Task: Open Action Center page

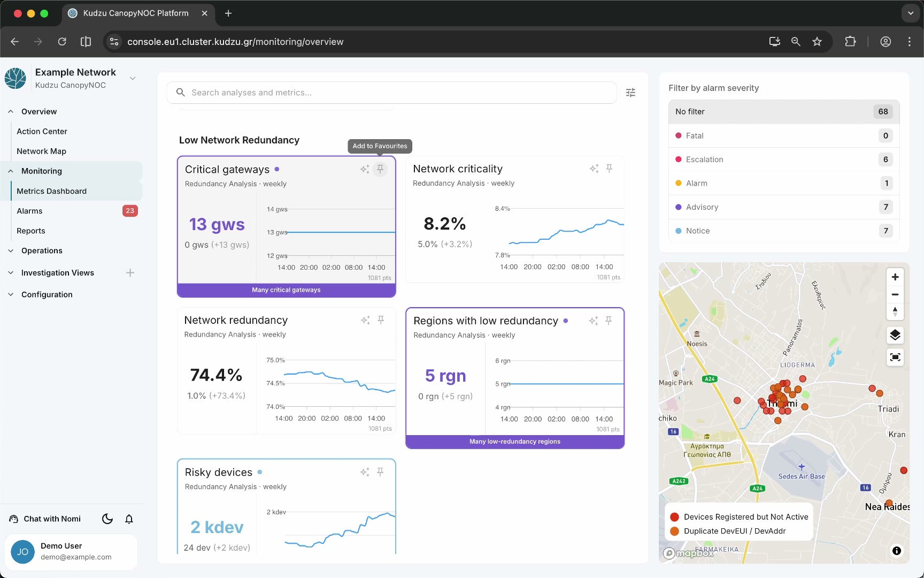Action: coord(42,132)
